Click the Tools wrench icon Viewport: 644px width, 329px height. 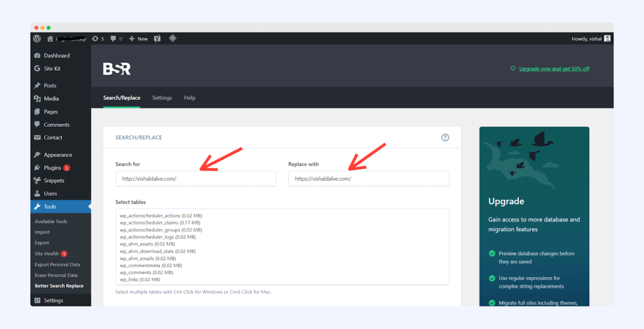[x=37, y=207]
